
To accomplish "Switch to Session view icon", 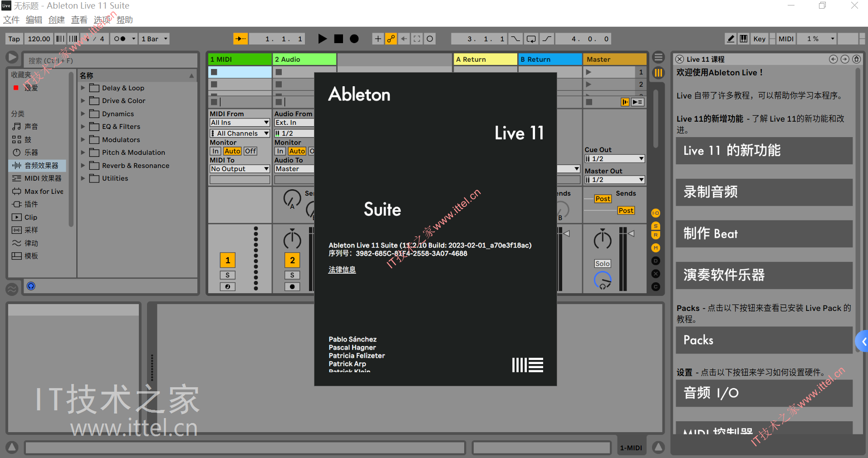I will [658, 73].
